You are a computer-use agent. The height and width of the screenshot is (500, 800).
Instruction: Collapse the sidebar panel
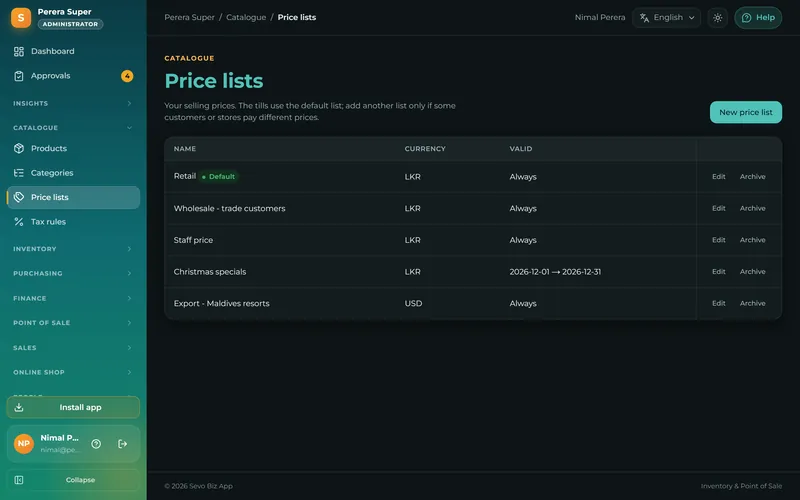(x=73, y=480)
